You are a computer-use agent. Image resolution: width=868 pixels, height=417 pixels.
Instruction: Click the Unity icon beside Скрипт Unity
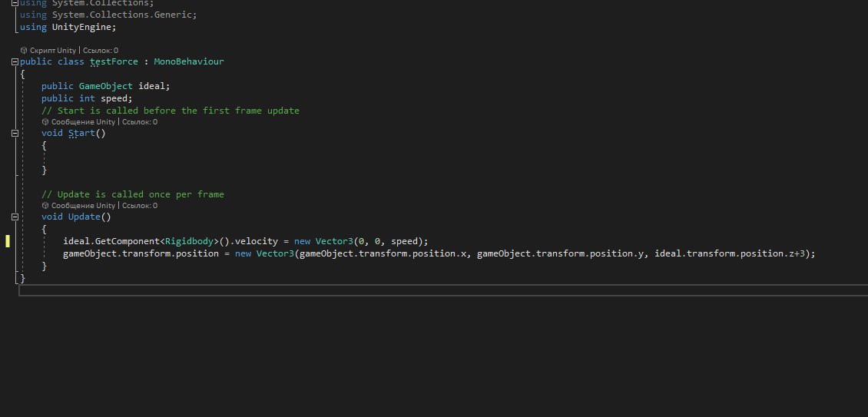coord(24,51)
